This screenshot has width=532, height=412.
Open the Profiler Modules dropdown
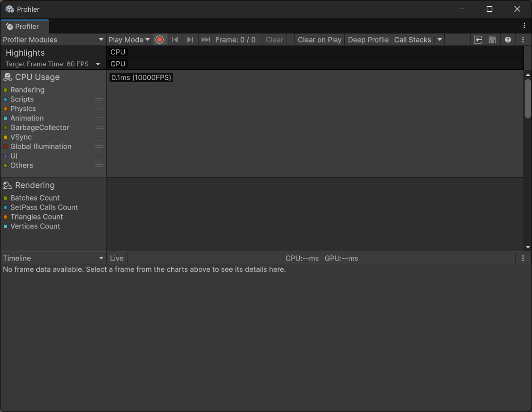(x=53, y=40)
